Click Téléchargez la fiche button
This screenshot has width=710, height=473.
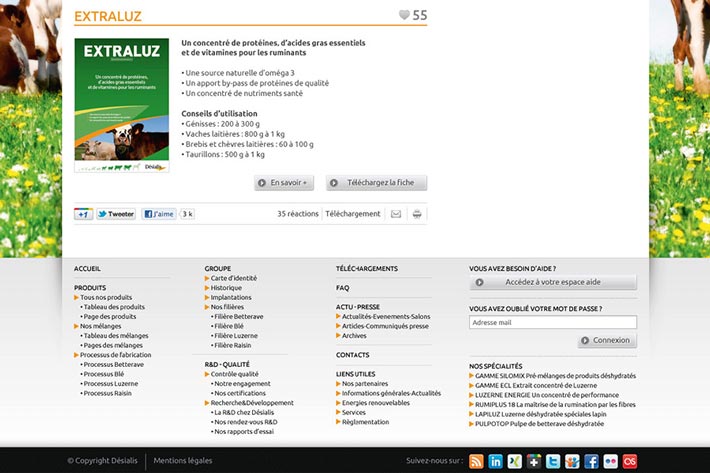coord(376,183)
